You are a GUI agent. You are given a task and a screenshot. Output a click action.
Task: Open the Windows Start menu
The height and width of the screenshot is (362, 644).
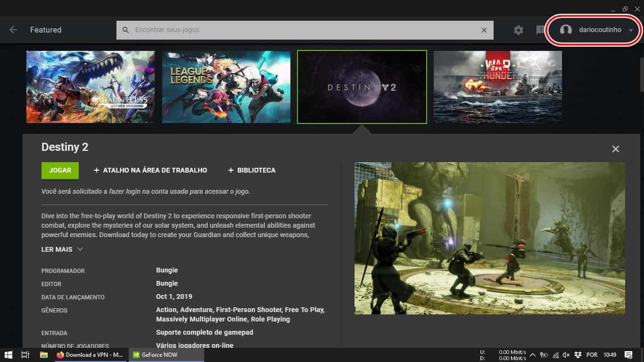(8, 355)
